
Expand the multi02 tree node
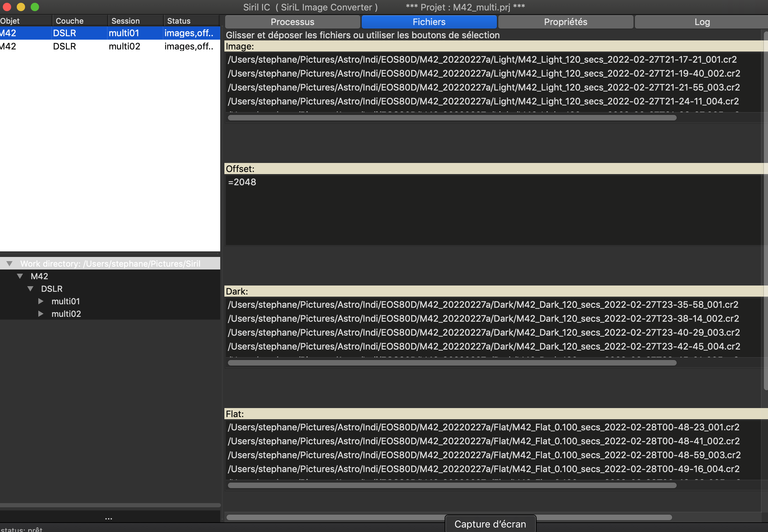coord(41,314)
